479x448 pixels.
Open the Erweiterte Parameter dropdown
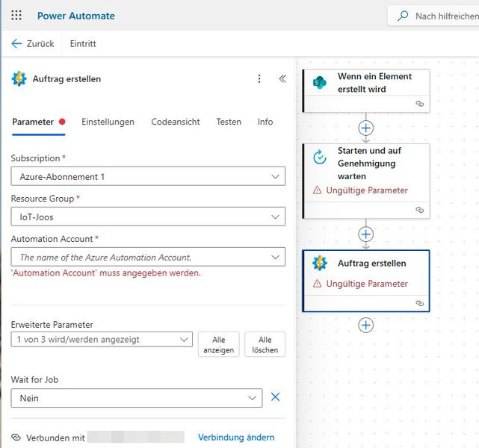coord(102,339)
